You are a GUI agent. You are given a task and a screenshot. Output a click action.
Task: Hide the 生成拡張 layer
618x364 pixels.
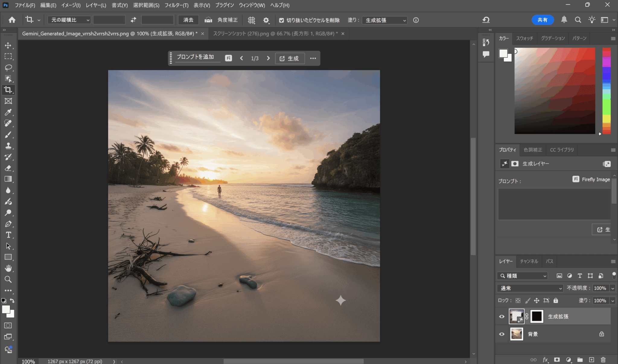click(502, 316)
